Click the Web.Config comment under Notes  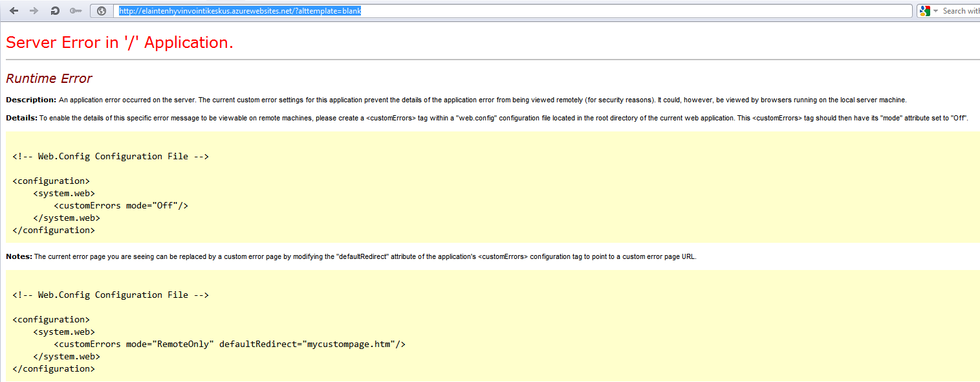[x=111, y=295]
